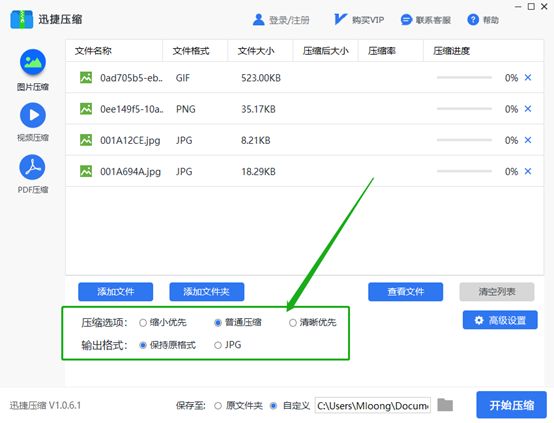Click the 35.17KB file size cell
This screenshot has width=554, height=423.
[x=258, y=109]
